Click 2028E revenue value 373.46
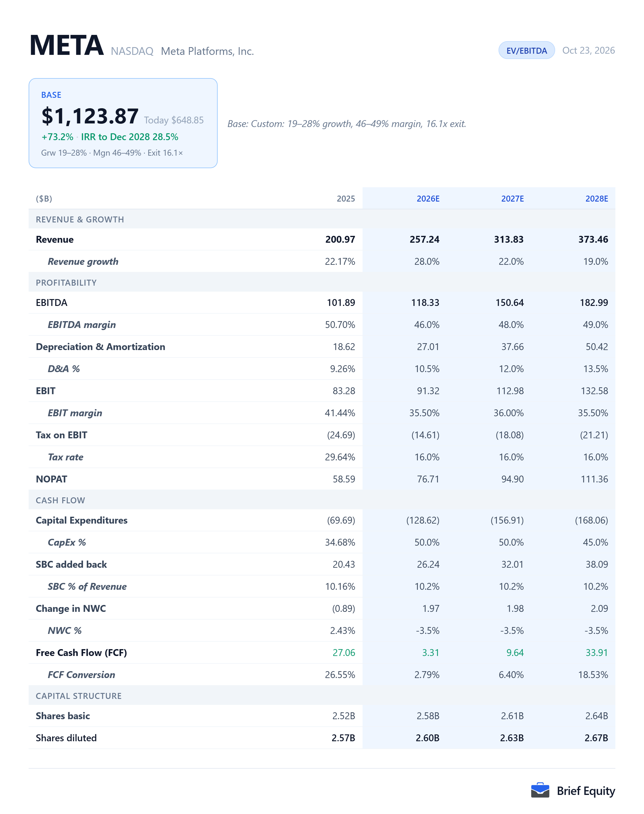The image size is (644, 814). (x=594, y=239)
